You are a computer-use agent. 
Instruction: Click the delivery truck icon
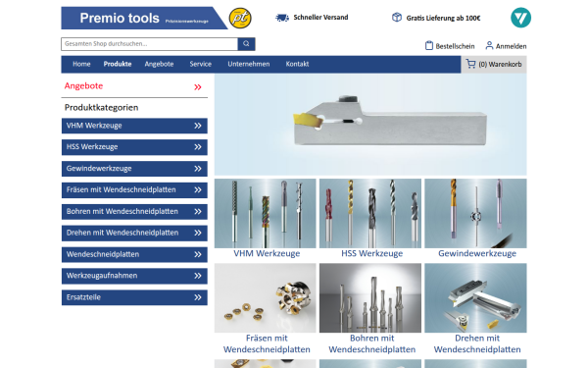pos(282,18)
